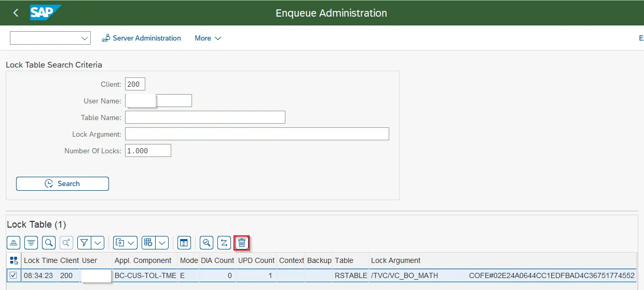The image size is (644, 290).
Task: Click the set filter funnel icon
Action: coord(85,242)
